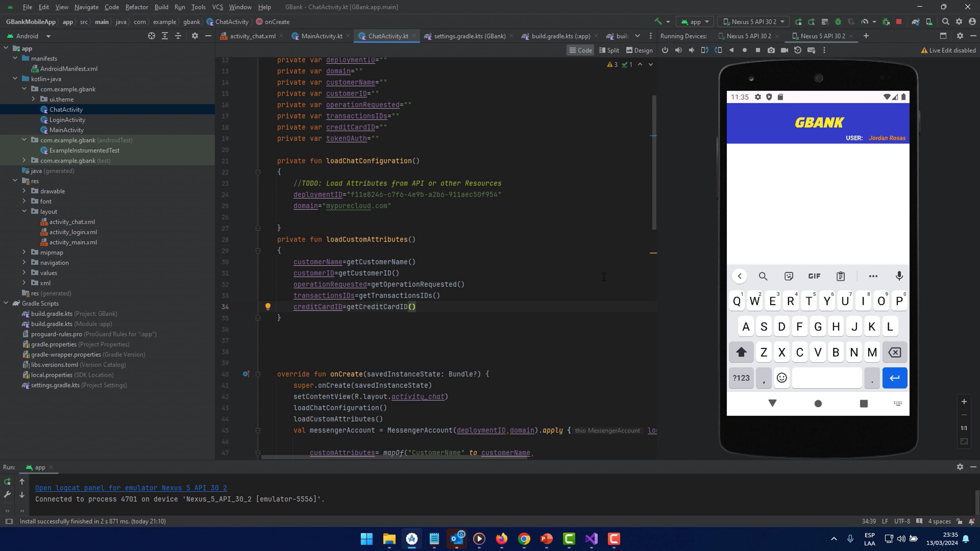The height and width of the screenshot is (551, 980).
Task: Open Chrome from the Windows taskbar
Action: (525, 539)
